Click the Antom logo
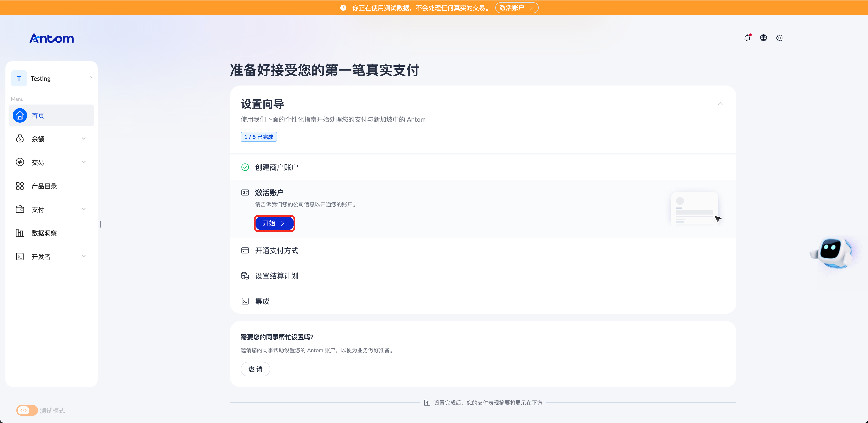 coord(52,38)
